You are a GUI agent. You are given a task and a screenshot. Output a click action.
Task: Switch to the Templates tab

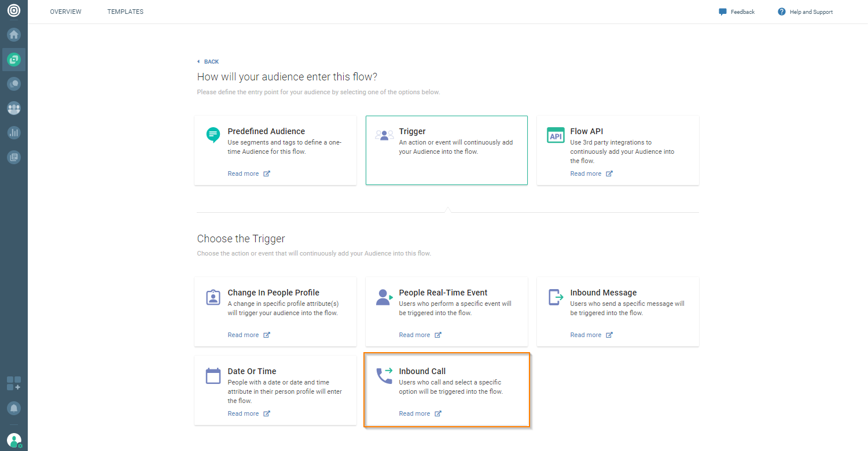(125, 12)
